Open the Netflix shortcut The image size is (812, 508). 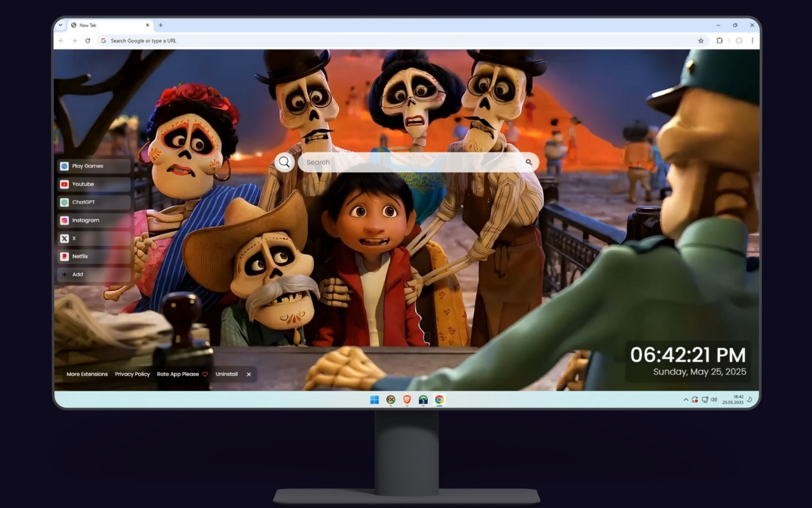[94, 257]
